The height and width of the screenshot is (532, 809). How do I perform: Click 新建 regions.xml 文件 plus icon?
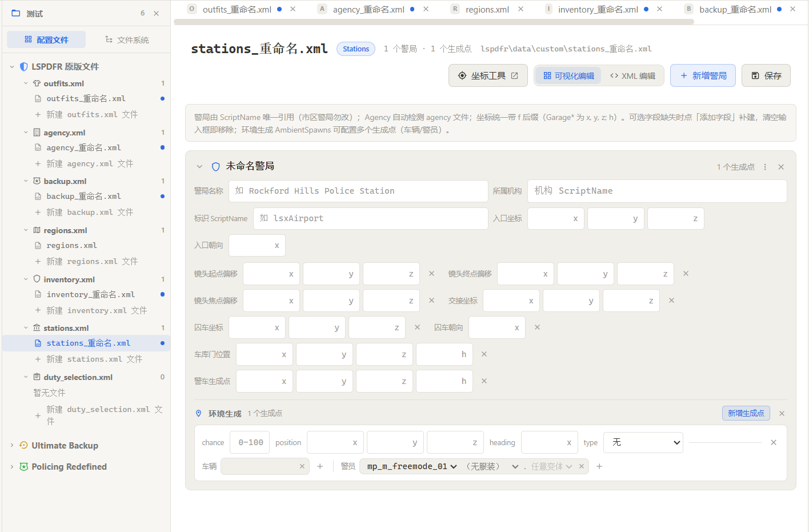click(38, 261)
